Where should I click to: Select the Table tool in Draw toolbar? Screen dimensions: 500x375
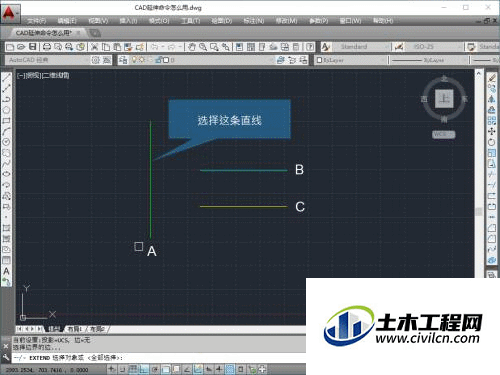pyautogui.click(x=6, y=260)
